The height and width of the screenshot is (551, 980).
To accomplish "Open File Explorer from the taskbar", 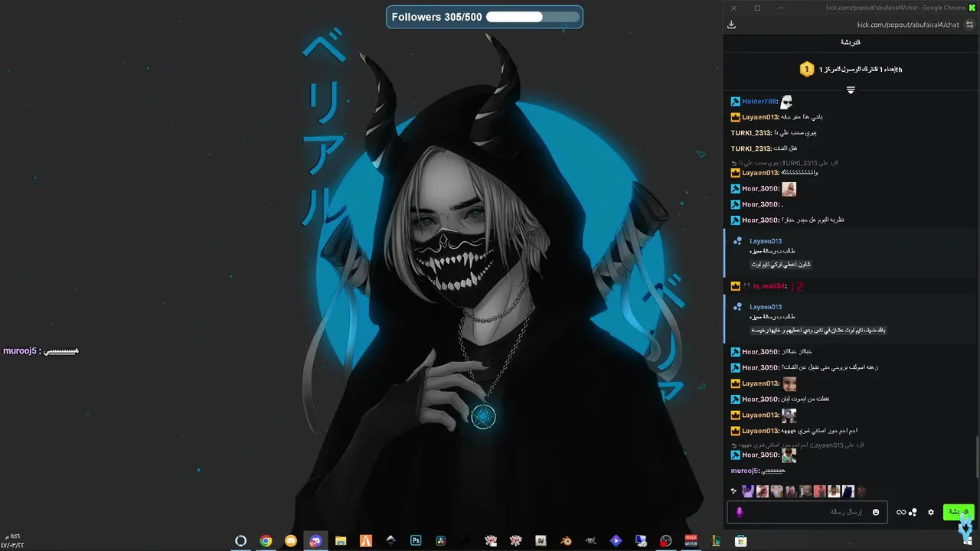I will [x=341, y=541].
